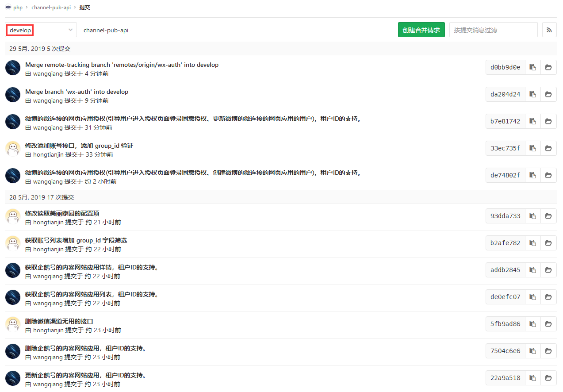The image size is (563, 392).
Task: Open channel-pub-api breadcrumb link
Action: 51,8
